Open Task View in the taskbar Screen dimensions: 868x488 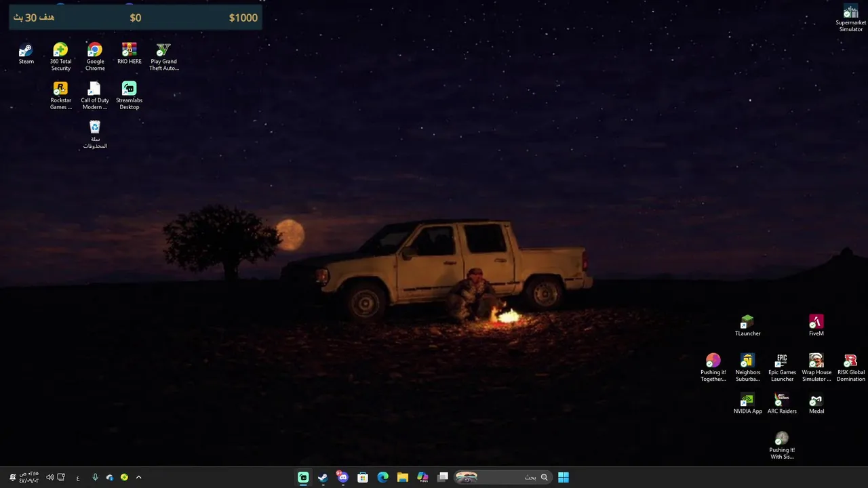click(x=443, y=477)
